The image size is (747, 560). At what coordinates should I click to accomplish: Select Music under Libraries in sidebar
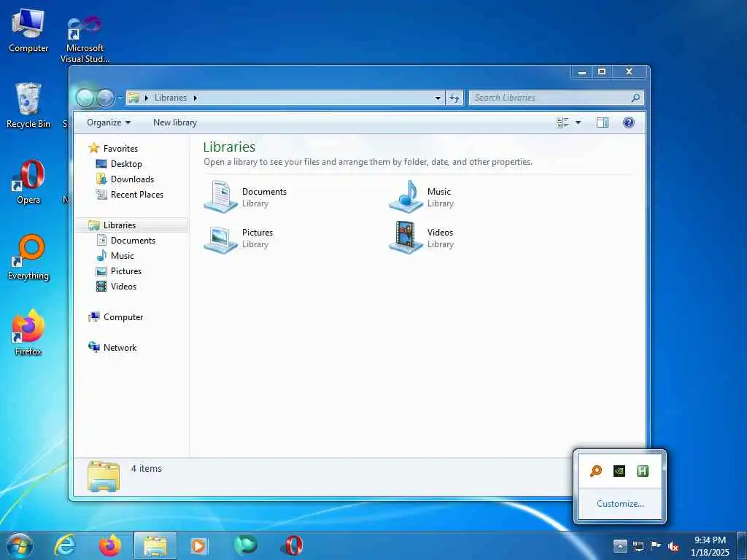coord(116,256)
